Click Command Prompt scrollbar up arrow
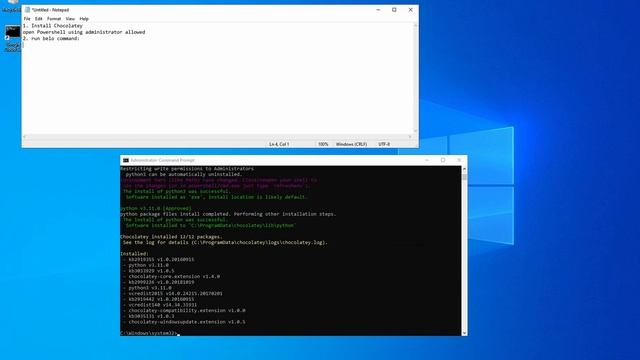 [464, 169]
